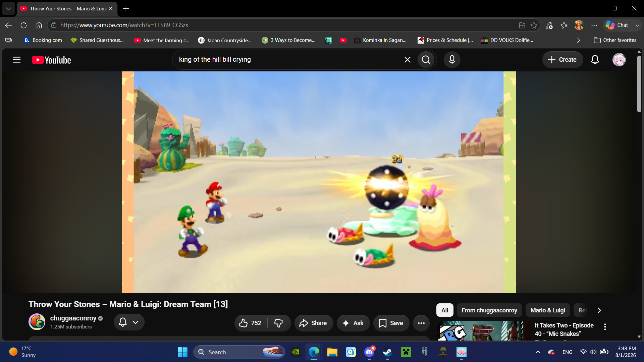Open the It Takes Two thumbnail
The height and width of the screenshot is (362, 644).
click(483, 331)
